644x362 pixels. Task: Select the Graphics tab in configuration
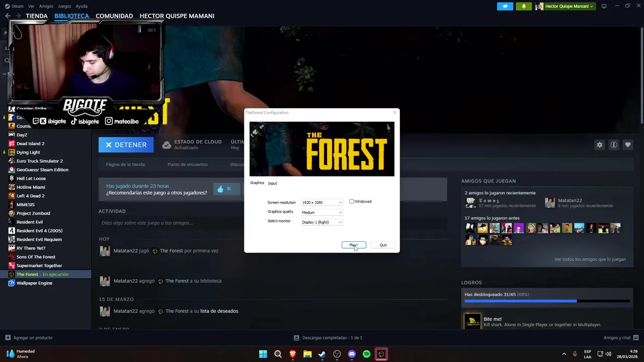pos(257,183)
